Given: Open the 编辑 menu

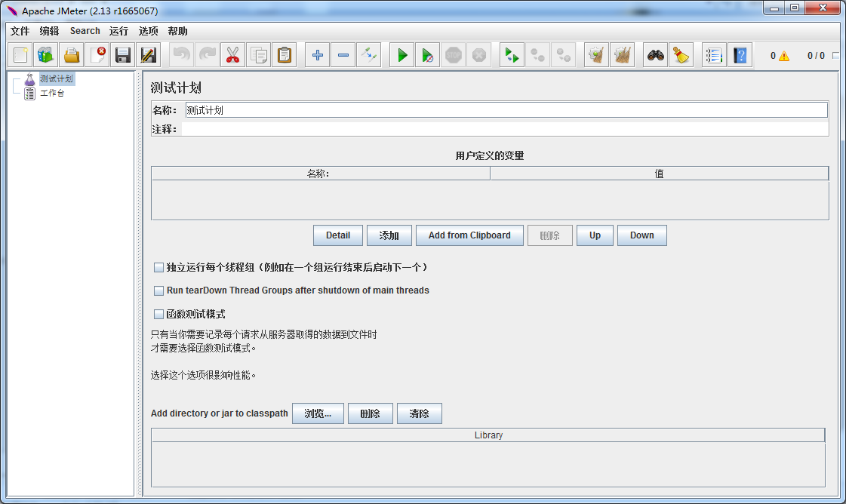Looking at the screenshot, I should pyautogui.click(x=49, y=31).
